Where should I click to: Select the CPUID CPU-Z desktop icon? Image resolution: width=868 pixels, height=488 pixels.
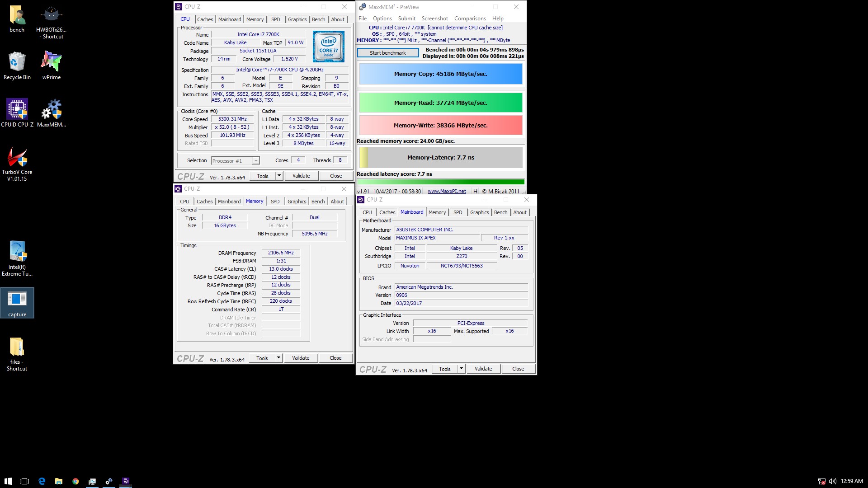(x=17, y=113)
